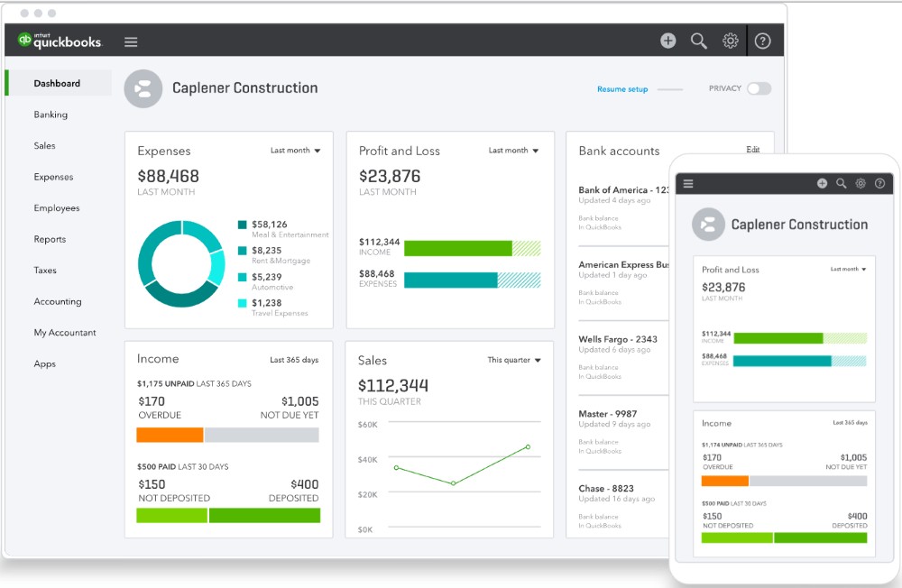Click the $112,344 sales total in Sales card

[393, 385]
